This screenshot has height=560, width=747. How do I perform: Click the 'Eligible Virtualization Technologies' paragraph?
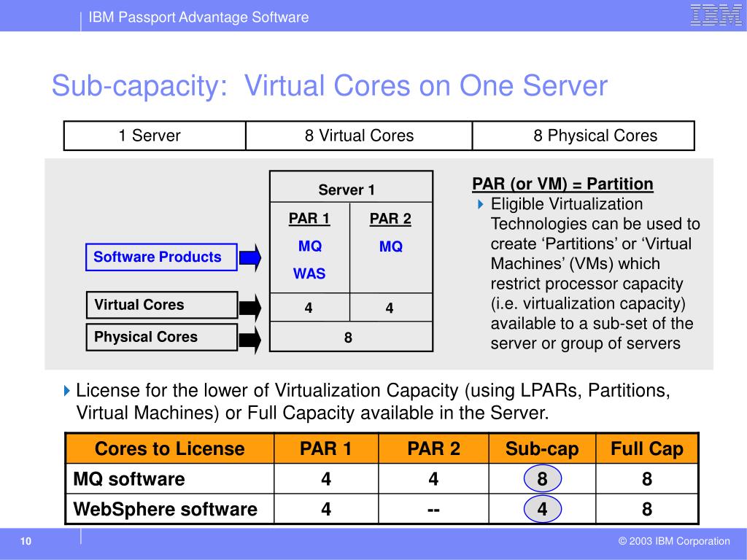tap(595, 274)
